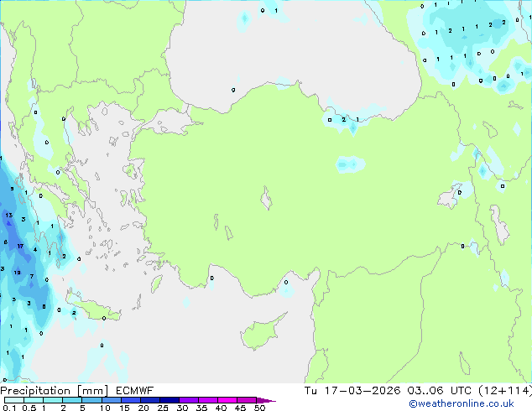Click the "0.1" legend scale label
This screenshot has width=532, height=411.
9,408
